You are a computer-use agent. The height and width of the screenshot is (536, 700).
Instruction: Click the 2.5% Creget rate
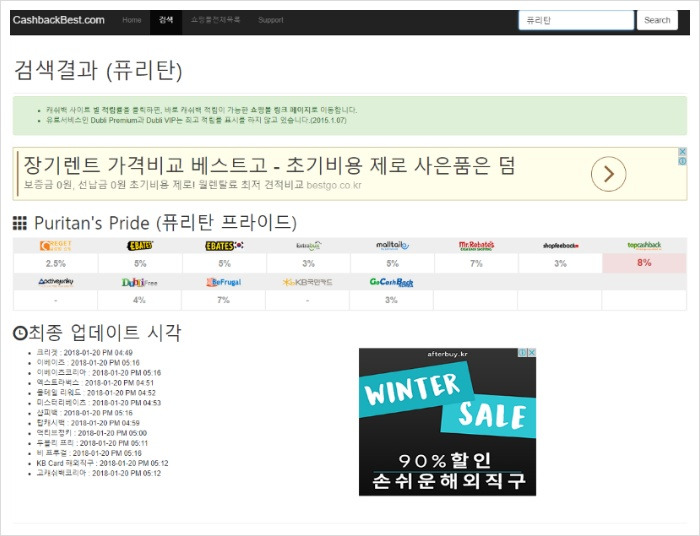[x=56, y=263]
